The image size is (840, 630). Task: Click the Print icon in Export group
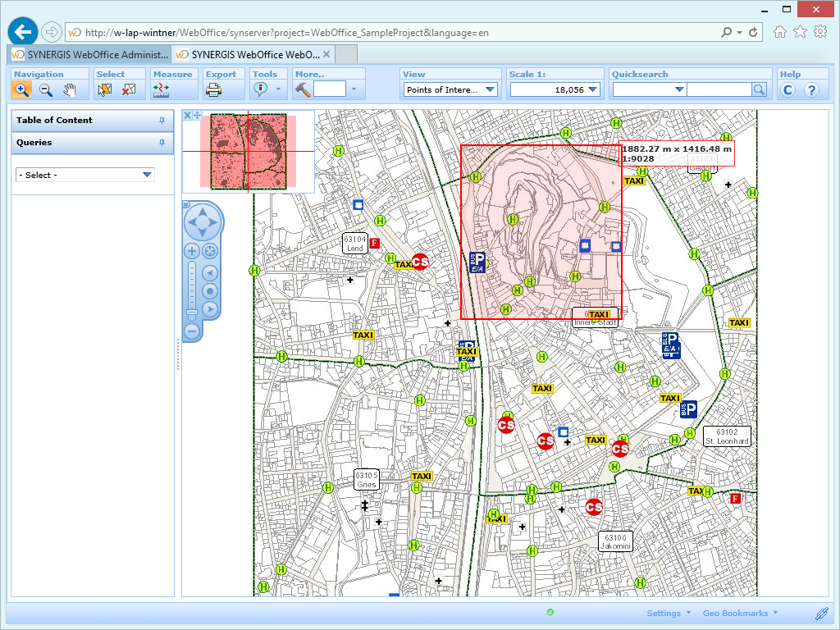[x=212, y=90]
